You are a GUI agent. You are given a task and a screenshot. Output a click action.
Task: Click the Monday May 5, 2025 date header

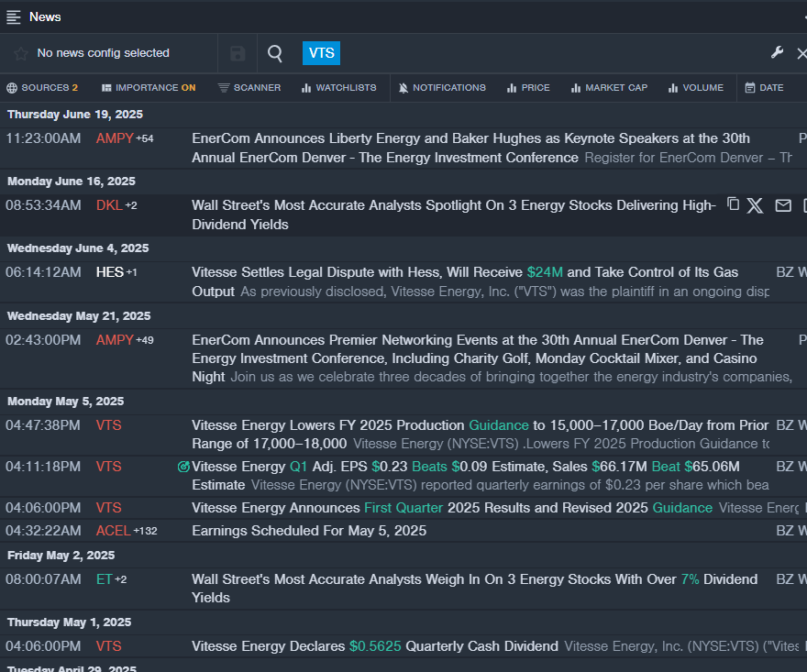[x=66, y=402]
